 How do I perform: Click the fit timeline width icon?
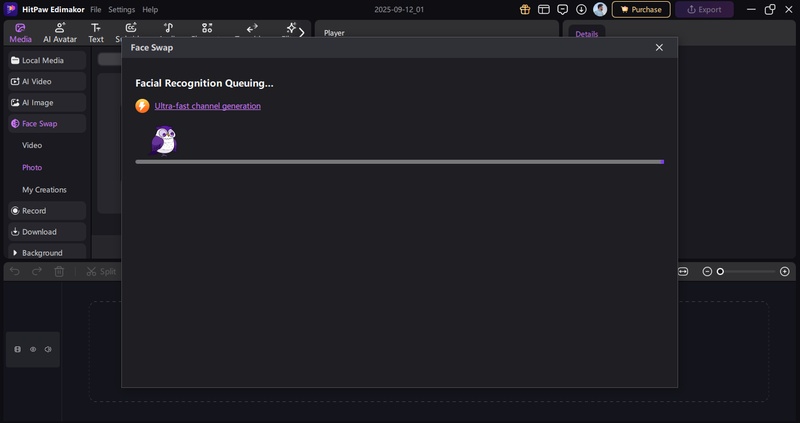(683, 271)
